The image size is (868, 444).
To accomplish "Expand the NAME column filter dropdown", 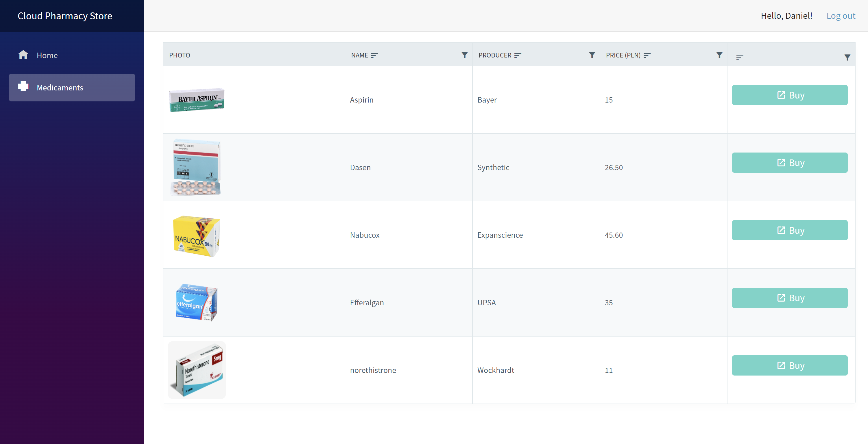I will (x=465, y=55).
